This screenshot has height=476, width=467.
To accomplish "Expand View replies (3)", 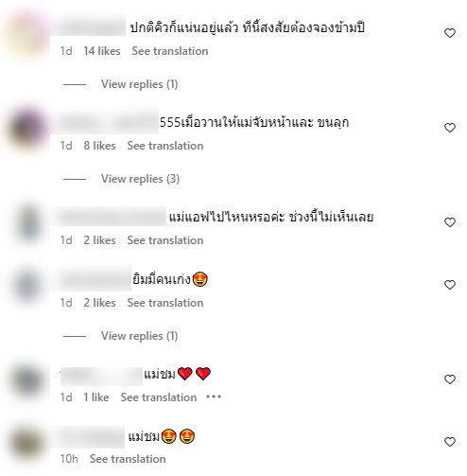I will (140, 179).
